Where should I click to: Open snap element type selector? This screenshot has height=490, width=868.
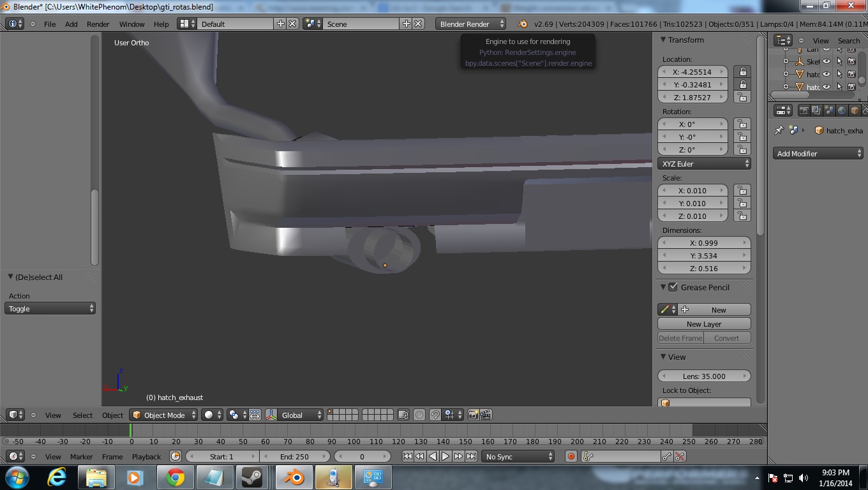click(x=453, y=415)
